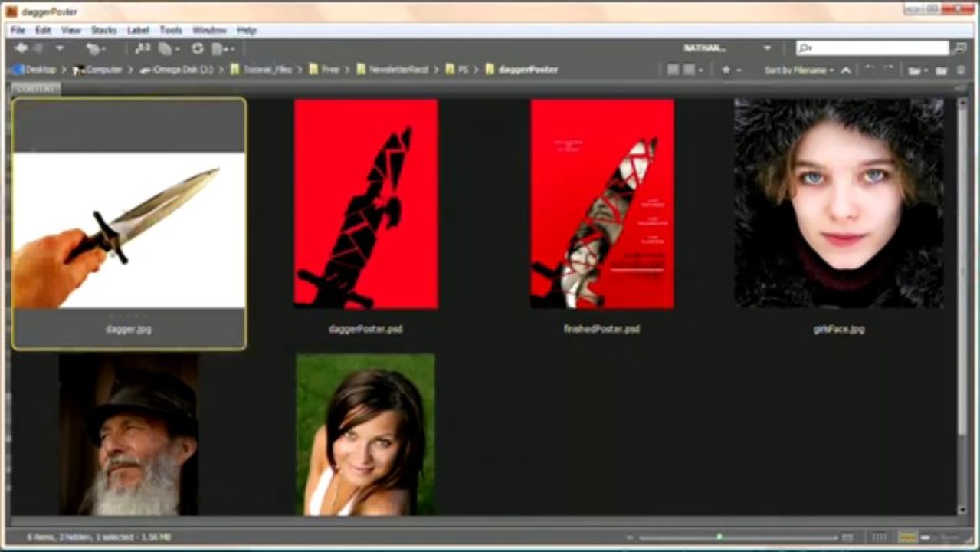Click the thumbnail quality browse icon
Viewport: 980px width, 552px height.
click(x=673, y=70)
